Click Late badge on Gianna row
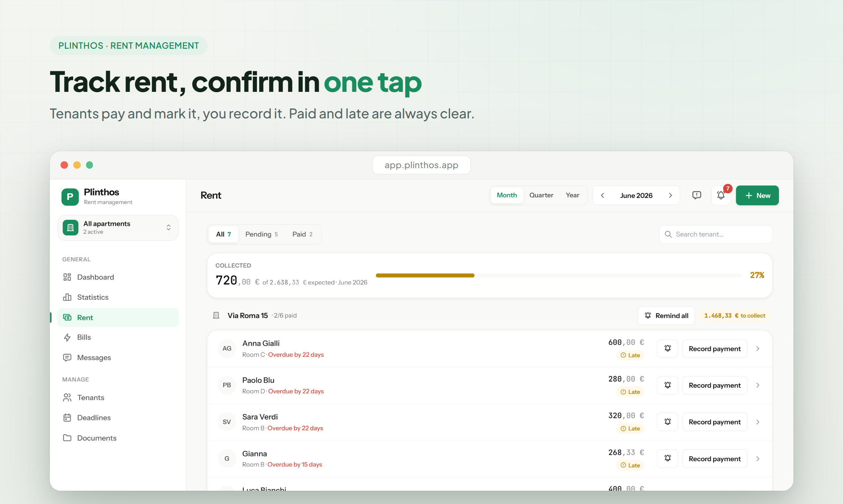 click(x=630, y=465)
